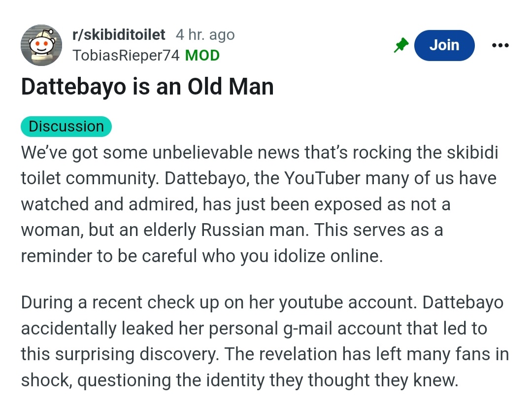Click the green MOD badge
532x401 pixels.
tap(202, 56)
